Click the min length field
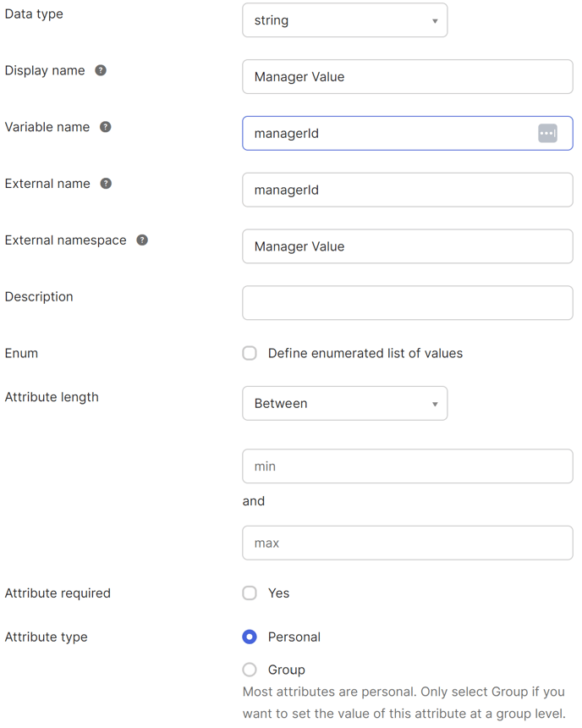The image size is (582, 728). pos(408,466)
